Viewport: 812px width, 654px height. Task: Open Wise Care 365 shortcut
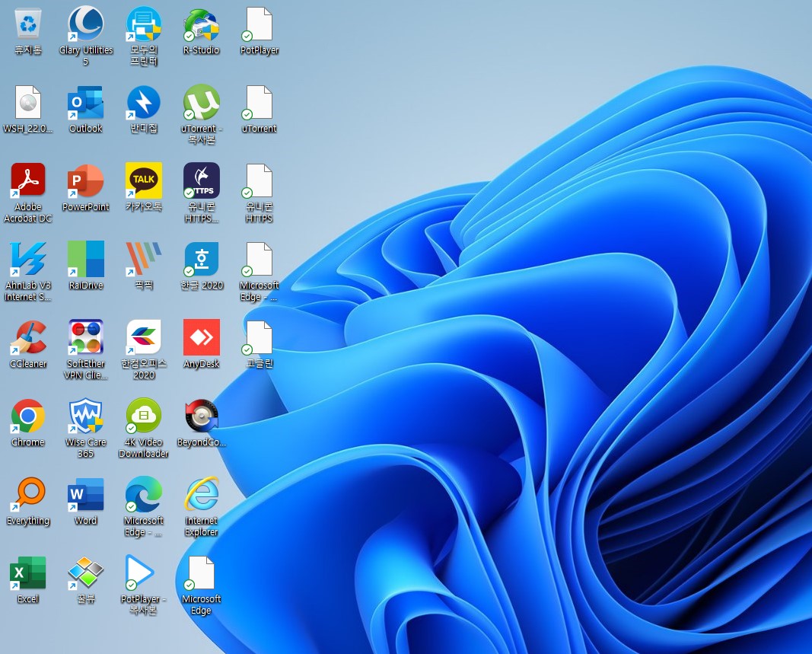tap(85, 416)
